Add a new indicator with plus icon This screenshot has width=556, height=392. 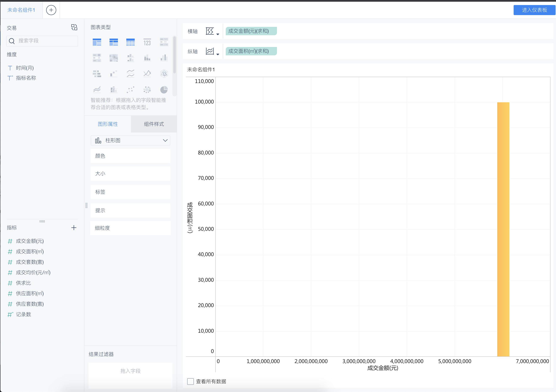[x=74, y=228]
